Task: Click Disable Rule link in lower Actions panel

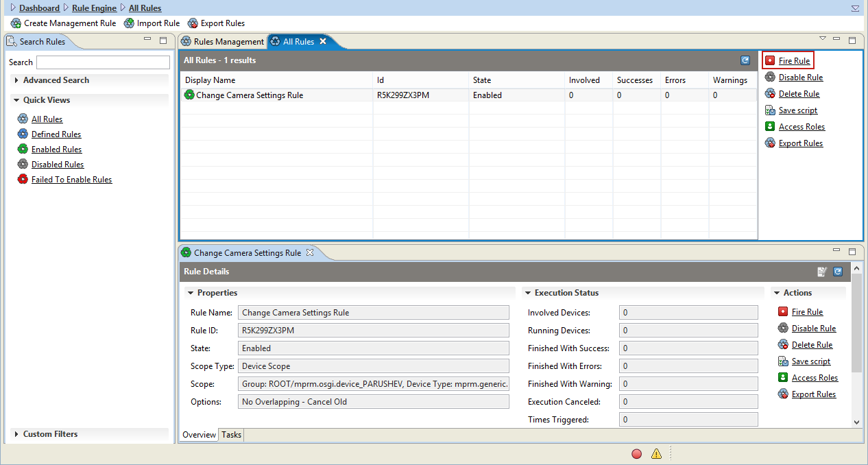Action: 814,329
